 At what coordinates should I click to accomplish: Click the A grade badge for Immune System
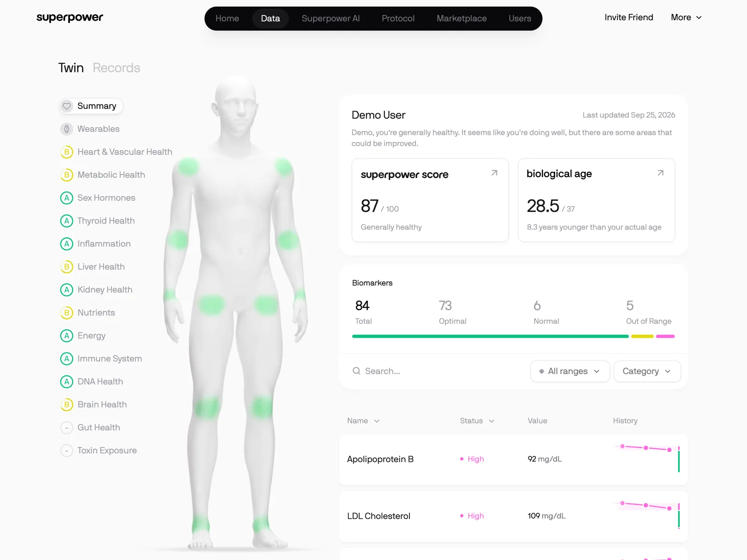click(x=67, y=359)
